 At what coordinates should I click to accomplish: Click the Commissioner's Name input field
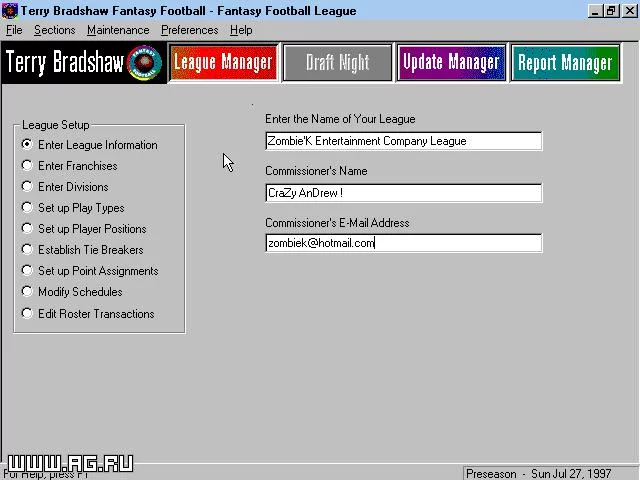click(404, 193)
